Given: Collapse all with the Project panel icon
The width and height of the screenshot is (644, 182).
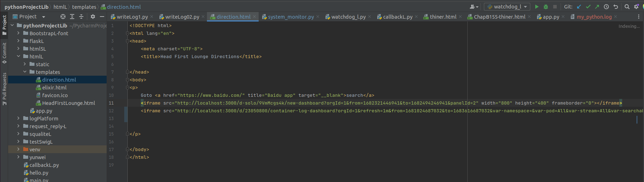Looking at the screenshot, I should click(x=81, y=17).
